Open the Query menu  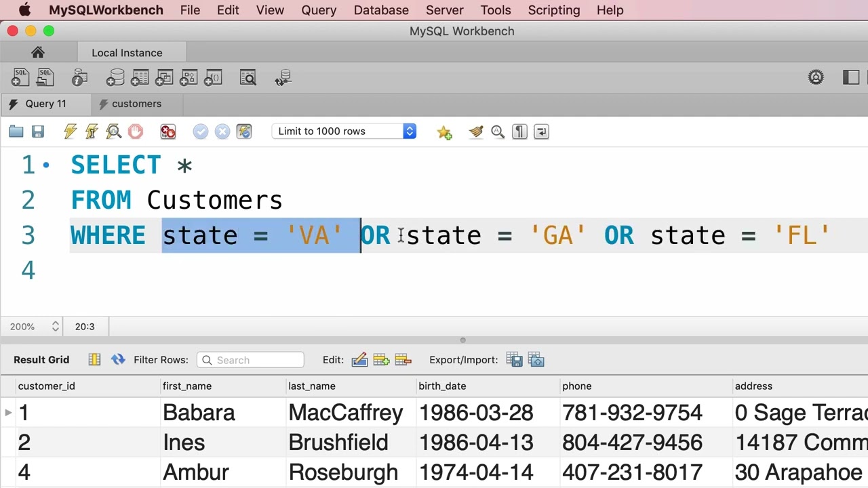(x=319, y=10)
